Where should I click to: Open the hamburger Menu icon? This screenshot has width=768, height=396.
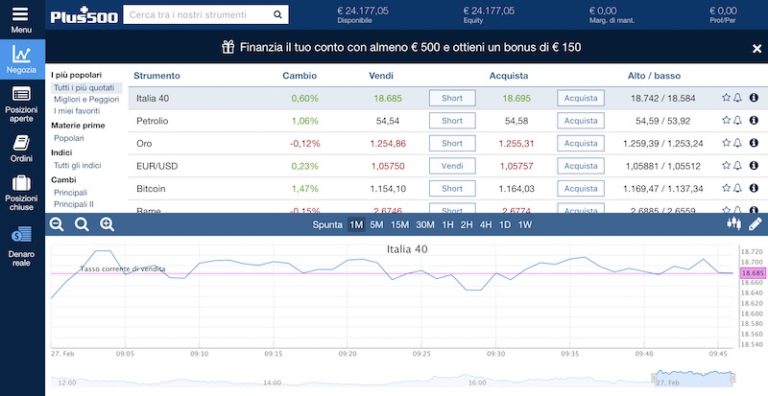tap(21, 14)
